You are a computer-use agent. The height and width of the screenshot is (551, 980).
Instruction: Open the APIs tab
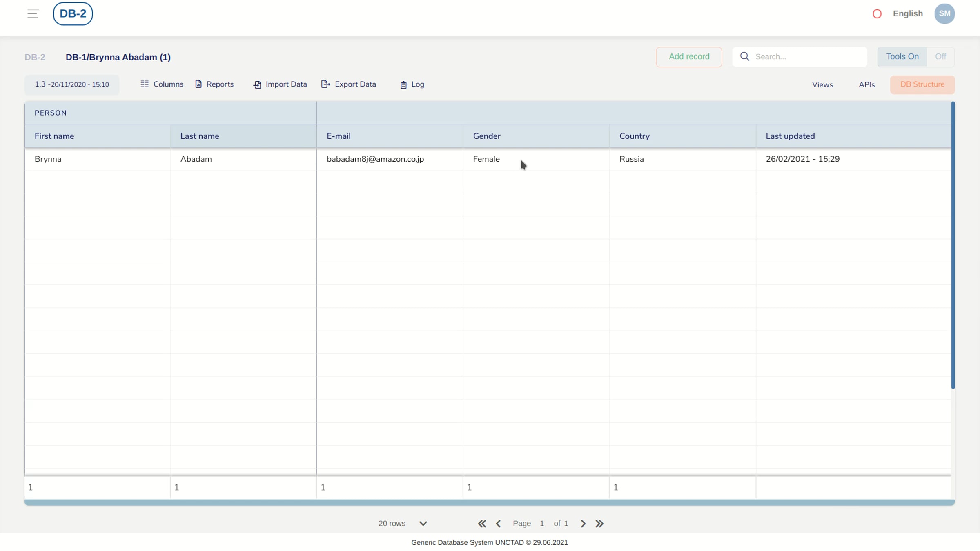[x=866, y=84]
